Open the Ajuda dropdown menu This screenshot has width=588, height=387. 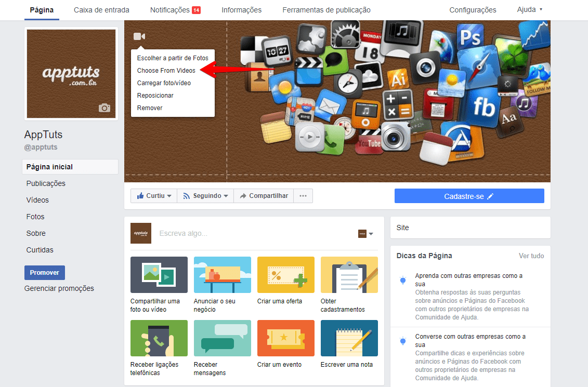pos(529,10)
